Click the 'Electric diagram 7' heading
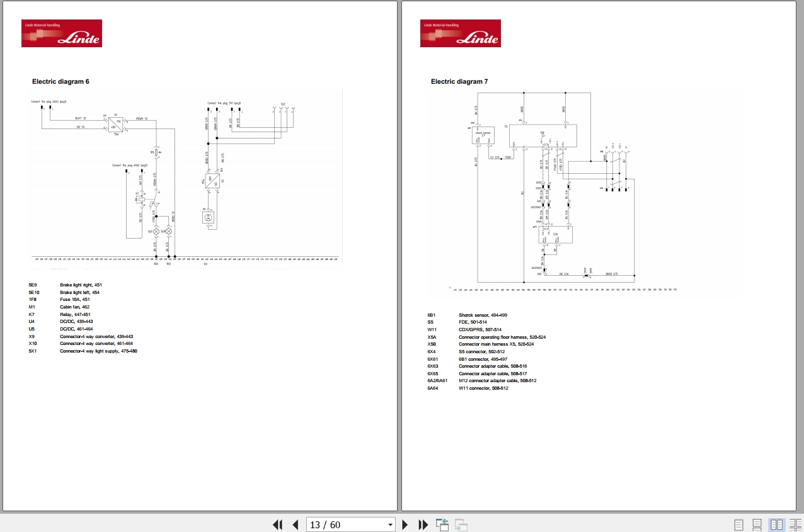The image size is (804, 532). pos(459,81)
